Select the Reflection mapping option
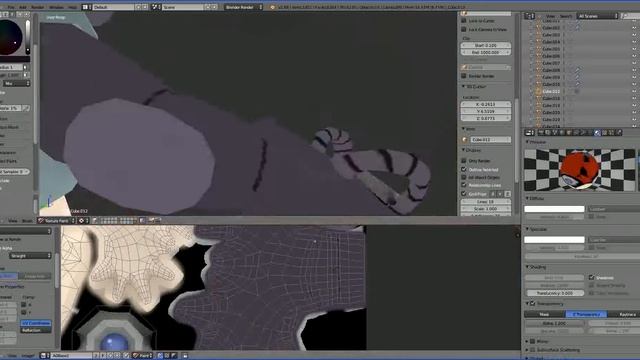This screenshot has height=360, width=640. (x=36, y=330)
